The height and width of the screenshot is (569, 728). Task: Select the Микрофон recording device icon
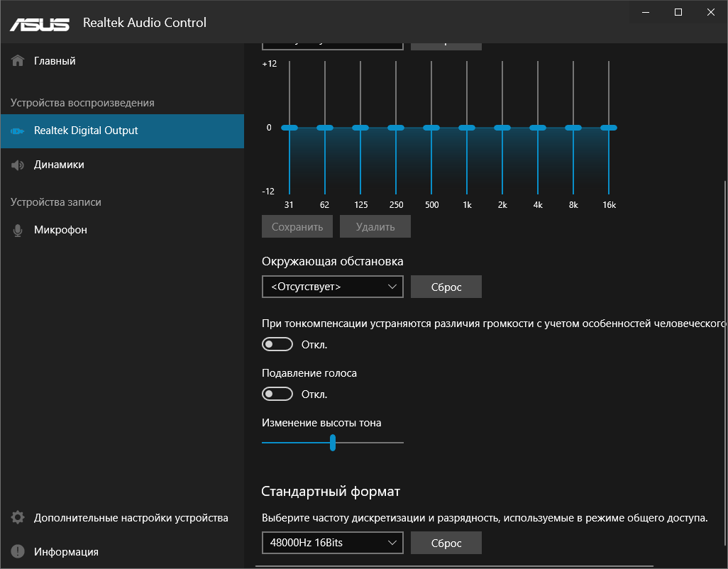click(x=17, y=229)
